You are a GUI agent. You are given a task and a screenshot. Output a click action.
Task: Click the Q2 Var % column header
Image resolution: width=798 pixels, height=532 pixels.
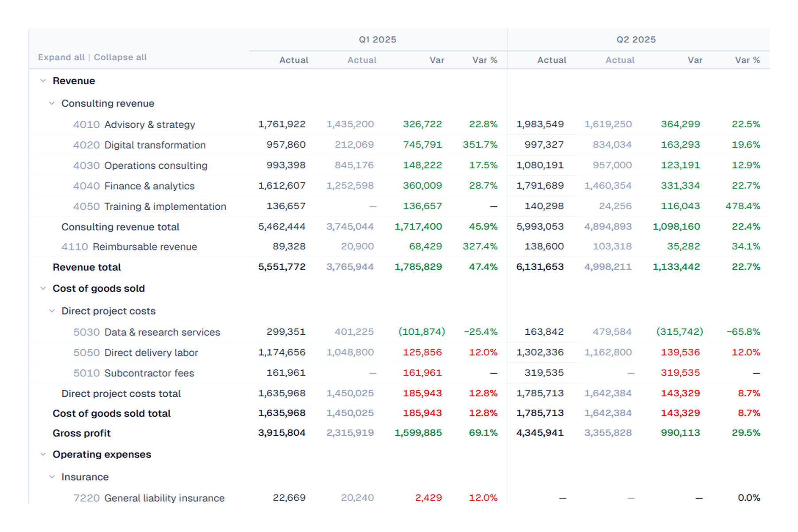pos(747,60)
